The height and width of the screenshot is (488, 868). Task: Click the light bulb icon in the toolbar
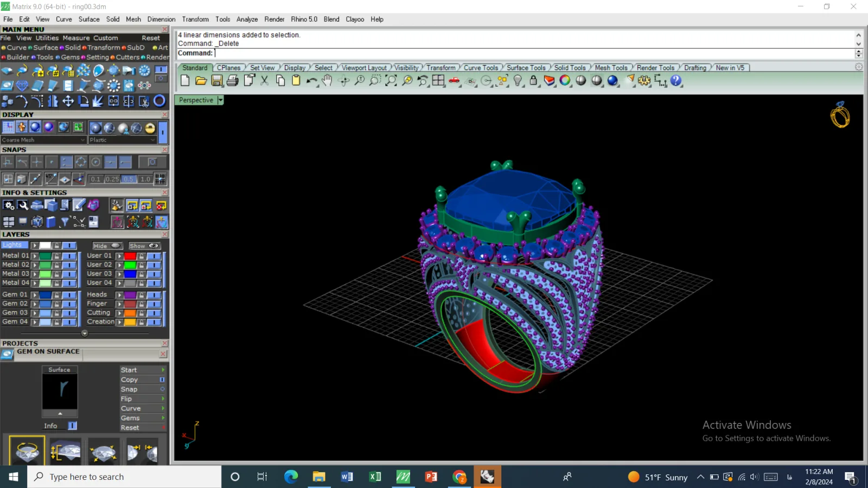click(x=518, y=81)
